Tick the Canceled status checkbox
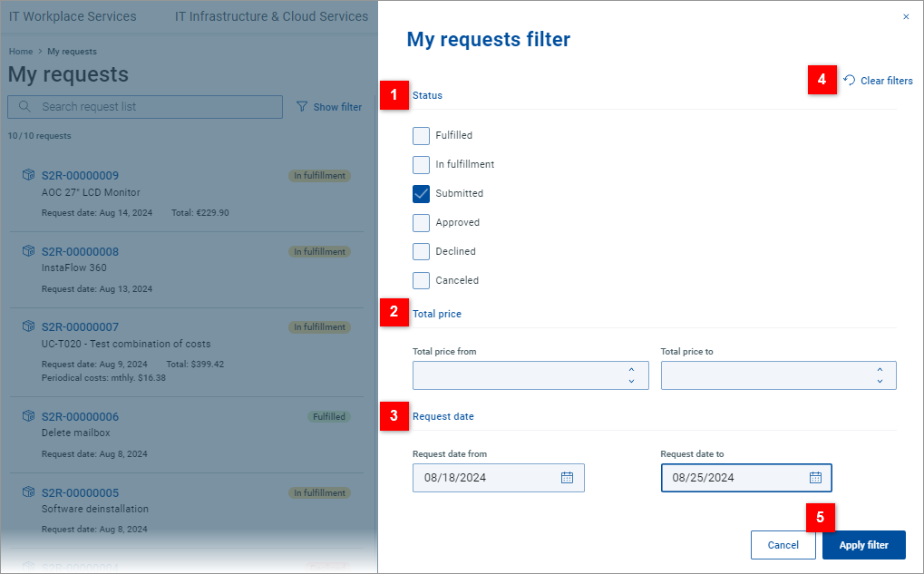 click(x=421, y=281)
